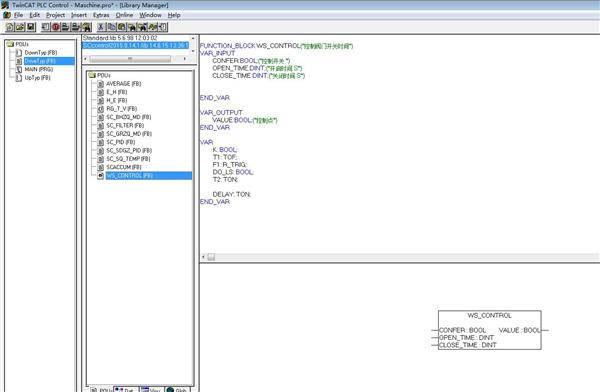Open the Edit menu
Image resolution: width=600 pixels, height=392 pixels.
[x=34, y=15]
